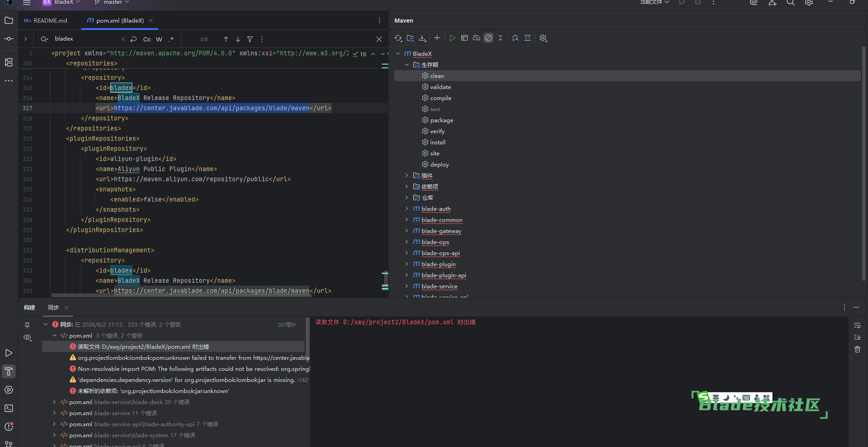Screen dimensions: 868x447
Task: Open the execute Maven goal icon
Action: click(464, 38)
